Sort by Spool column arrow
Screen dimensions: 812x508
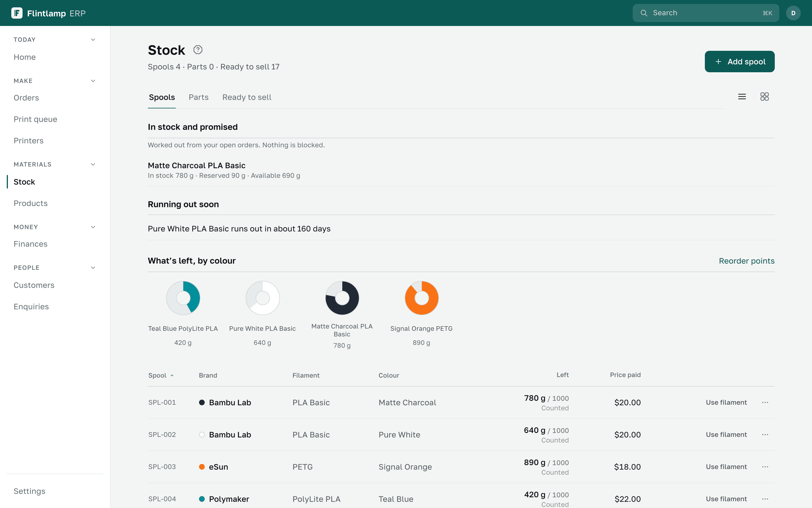(172, 376)
